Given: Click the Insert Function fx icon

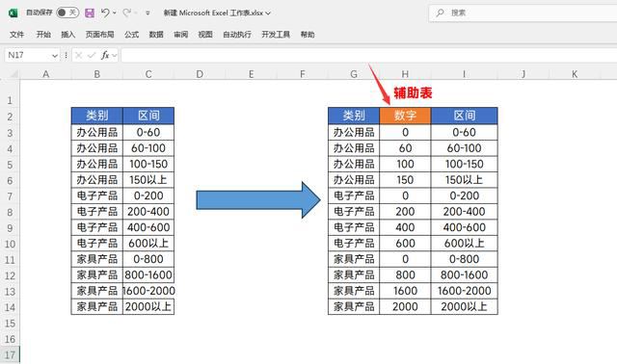Looking at the screenshot, I should (105, 56).
